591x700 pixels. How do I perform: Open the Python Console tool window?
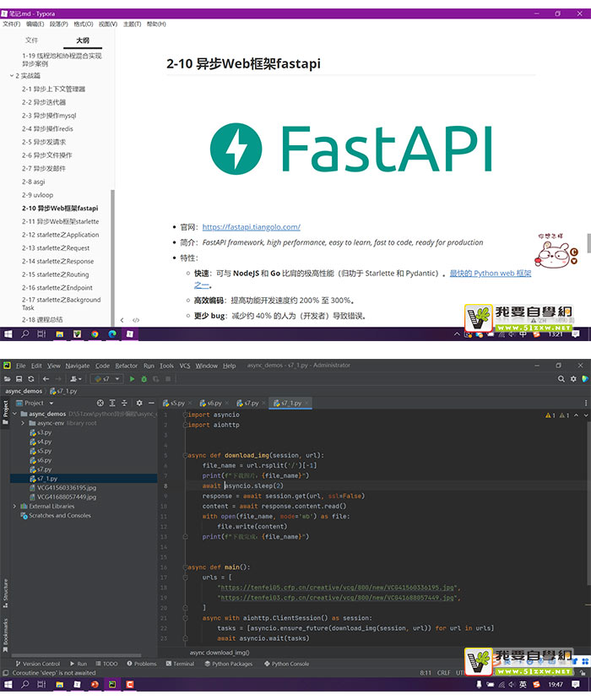tap(286, 664)
